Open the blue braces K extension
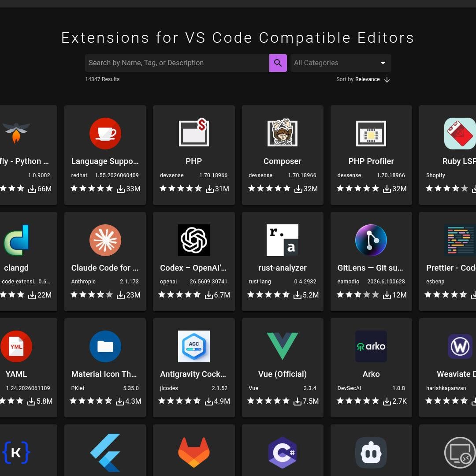The image size is (476, 476). (16, 453)
